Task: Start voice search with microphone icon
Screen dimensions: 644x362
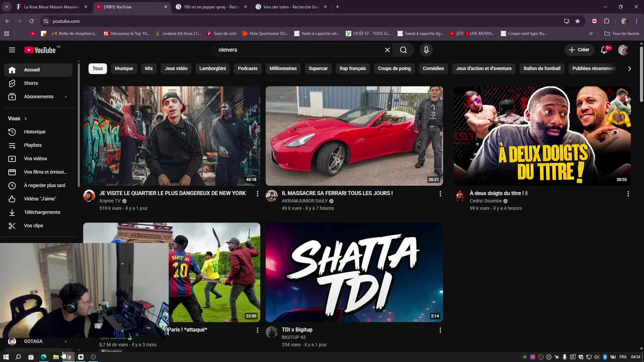Action: click(426, 50)
